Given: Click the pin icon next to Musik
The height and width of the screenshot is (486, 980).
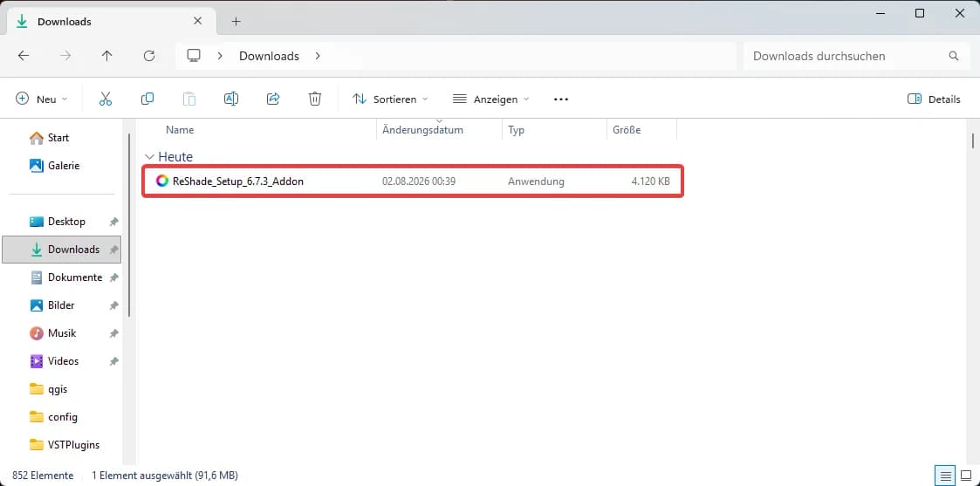Looking at the screenshot, I should pos(113,333).
